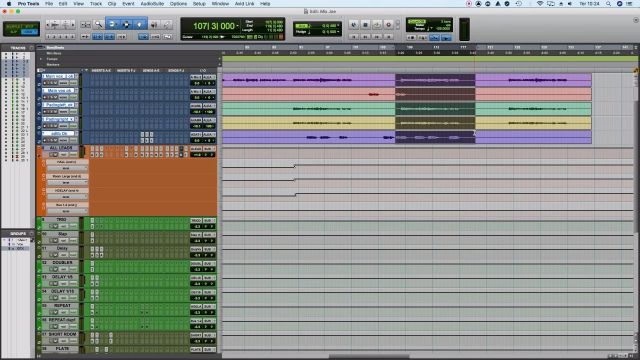Click zoom preset button 1
Viewport: 640px width, 360px height.
pos(48,37)
